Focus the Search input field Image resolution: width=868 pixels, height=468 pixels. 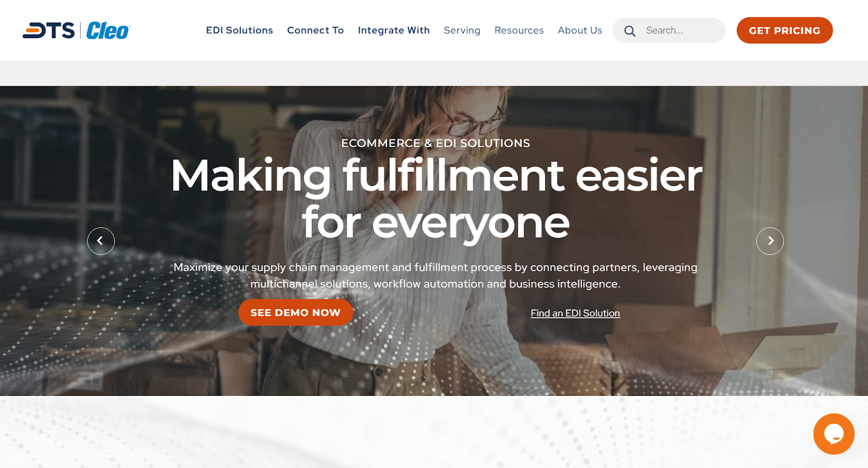[x=681, y=30]
